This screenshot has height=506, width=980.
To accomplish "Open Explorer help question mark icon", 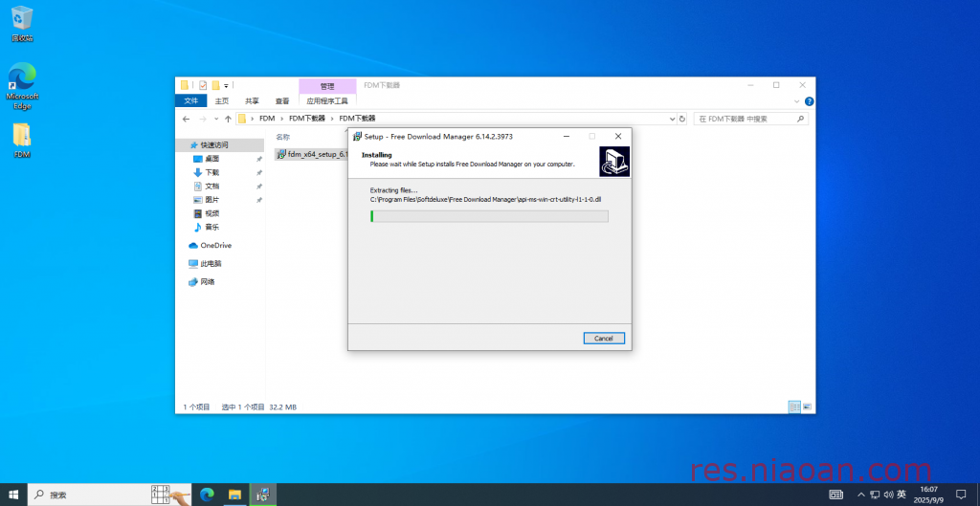I will click(x=809, y=101).
